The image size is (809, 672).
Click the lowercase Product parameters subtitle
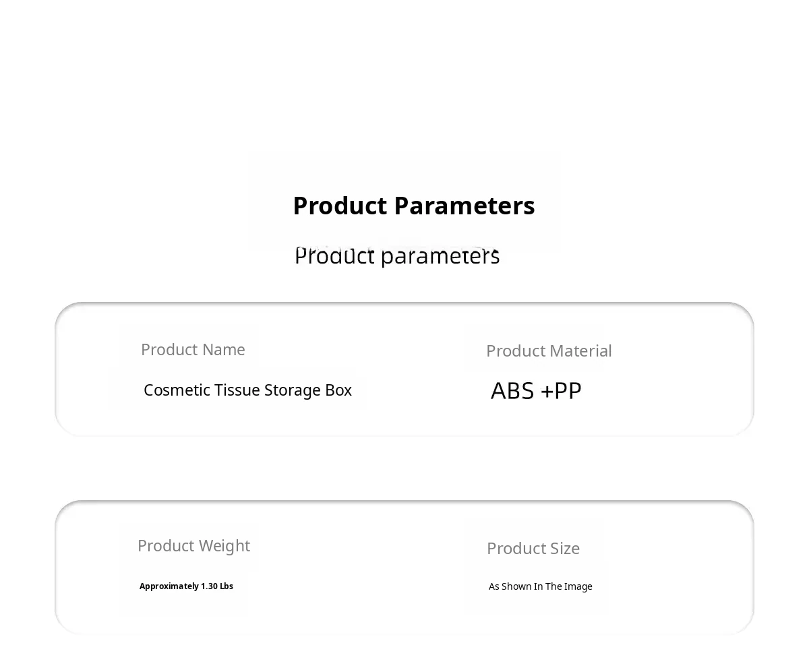point(397,256)
